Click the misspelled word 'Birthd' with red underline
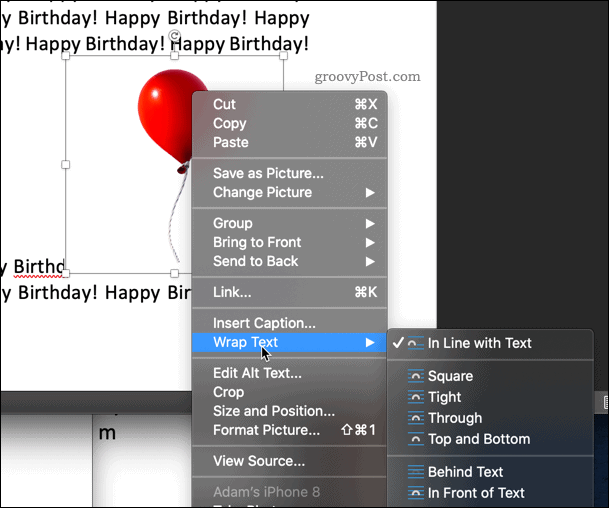This screenshot has height=508, width=609. pyautogui.click(x=39, y=267)
